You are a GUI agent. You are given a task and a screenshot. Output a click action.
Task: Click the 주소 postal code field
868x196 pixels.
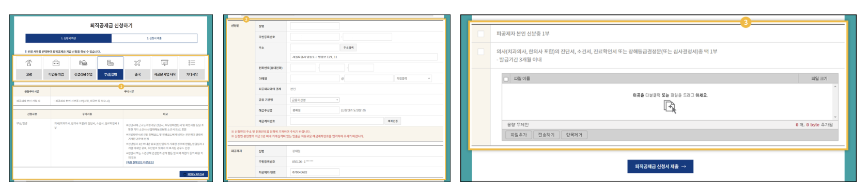click(x=315, y=47)
